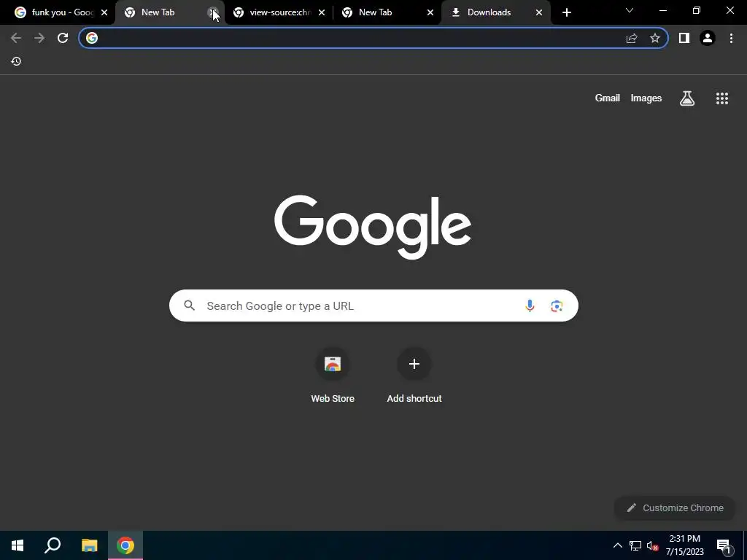Focus the Google search box

click(373, 306)
